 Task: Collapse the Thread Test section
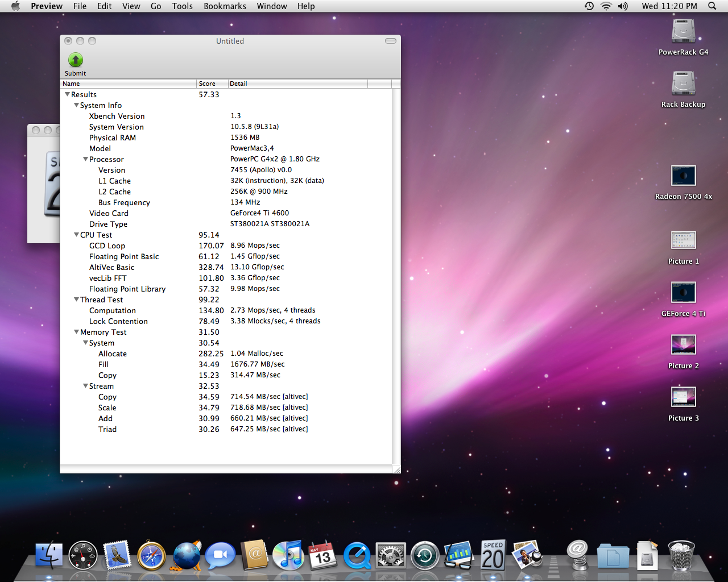click(x=76, y=300)
